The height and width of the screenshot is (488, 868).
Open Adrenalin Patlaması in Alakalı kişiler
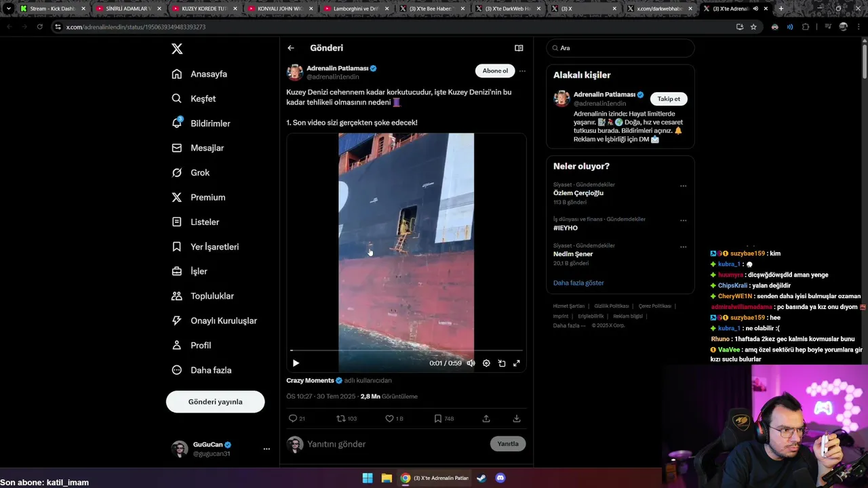tap(604, 95)
